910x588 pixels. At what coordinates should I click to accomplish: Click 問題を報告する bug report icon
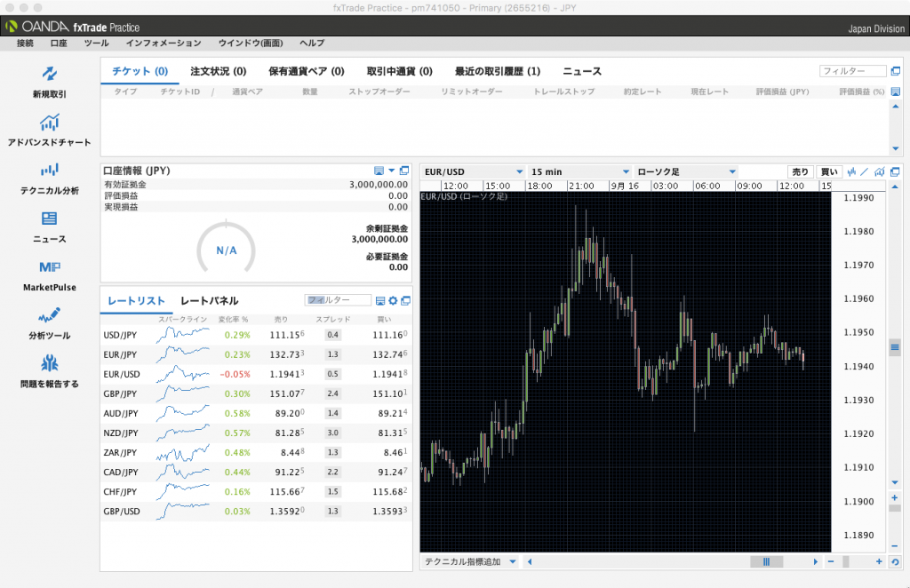coord(50,363)
